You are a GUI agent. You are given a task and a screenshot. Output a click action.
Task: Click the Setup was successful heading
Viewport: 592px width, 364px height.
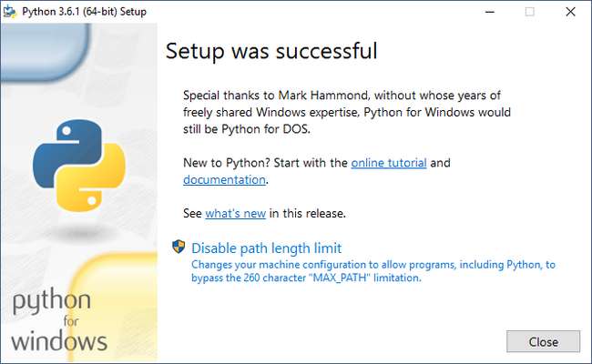tap(271, 50)
